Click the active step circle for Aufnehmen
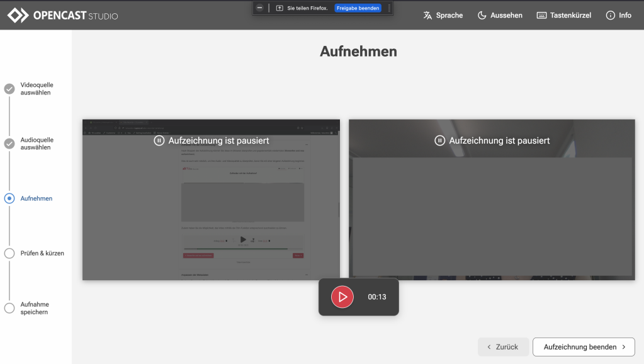This screenshot has width=644, height=364. pyautogui.click(x=9, y=198)
